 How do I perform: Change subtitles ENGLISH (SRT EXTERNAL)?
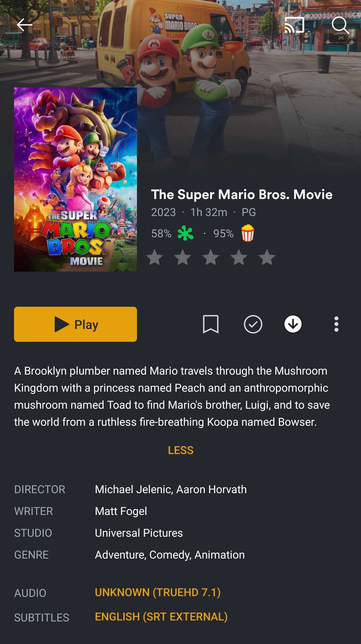click(x=161, y=617)
